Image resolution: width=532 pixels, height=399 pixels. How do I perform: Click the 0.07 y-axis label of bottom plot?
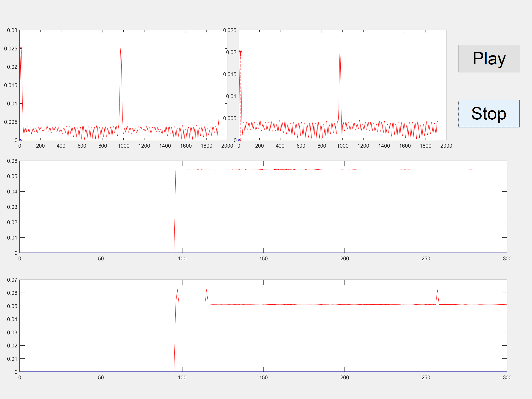(12, 280)
